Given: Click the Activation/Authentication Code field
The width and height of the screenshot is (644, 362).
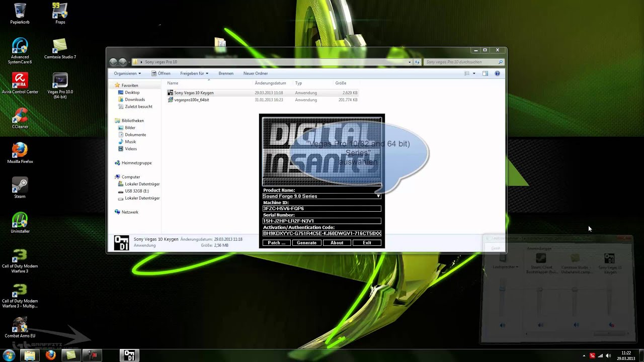Looking at the screenshot, I should (x=322, y=233).
